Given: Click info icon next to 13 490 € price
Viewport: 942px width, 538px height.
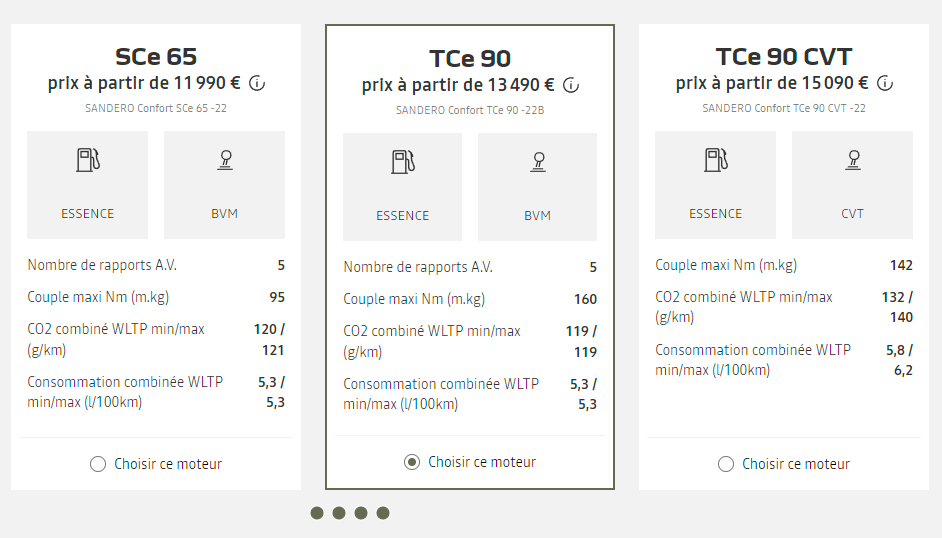Looking at the screenshot, I should click(571, 85).
